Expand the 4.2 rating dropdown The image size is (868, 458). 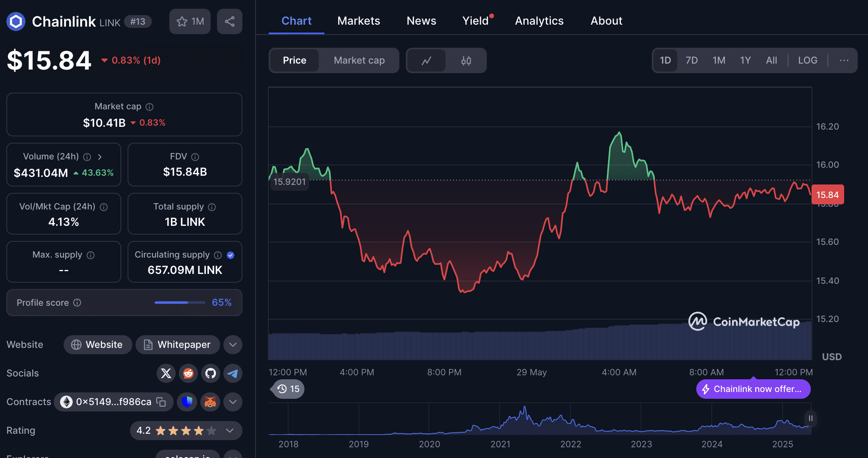coord(230,431)
